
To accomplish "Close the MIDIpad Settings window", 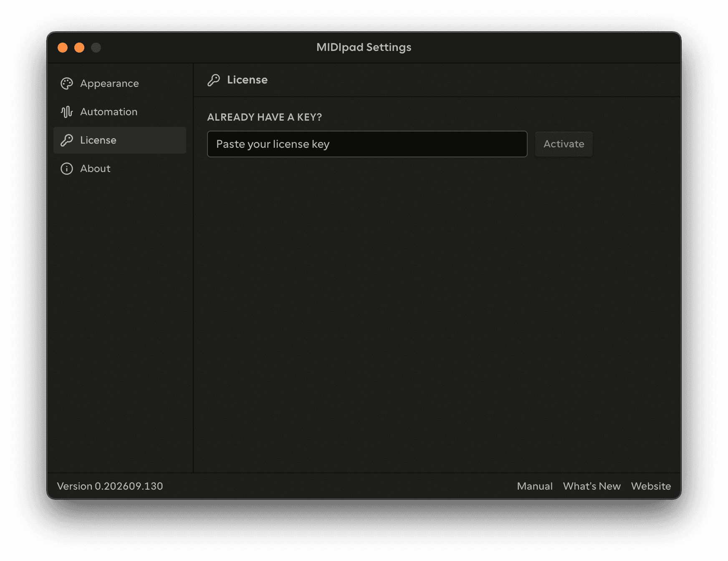I will point(63,48).
